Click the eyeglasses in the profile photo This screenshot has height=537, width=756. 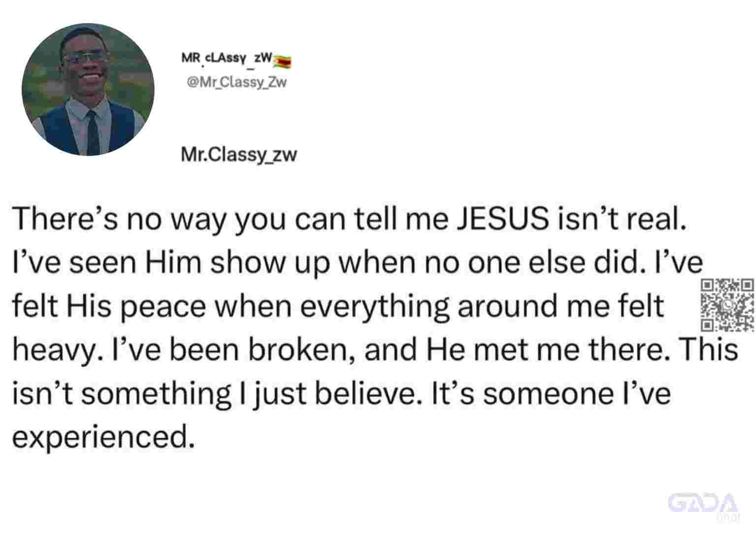[x=85, y=57]
